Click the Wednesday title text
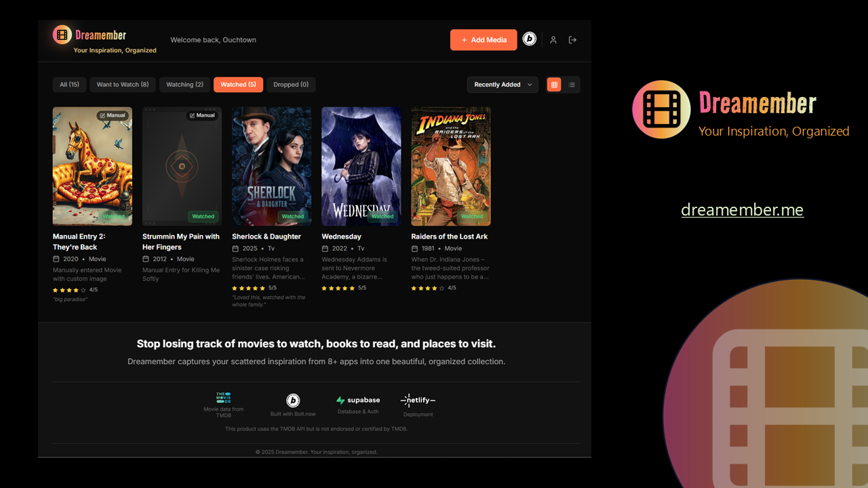The width and height of the screenshot is (868, 488). (x=341, y=237)
